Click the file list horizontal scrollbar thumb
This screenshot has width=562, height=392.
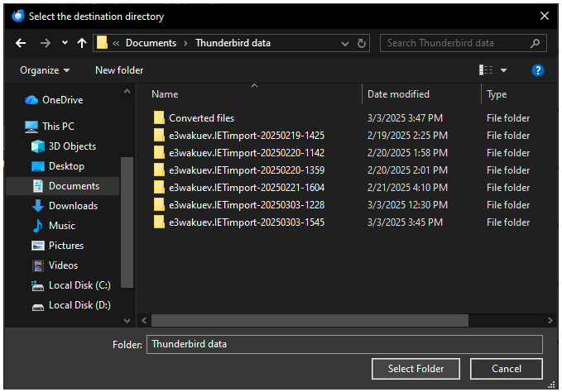point(310,320)
